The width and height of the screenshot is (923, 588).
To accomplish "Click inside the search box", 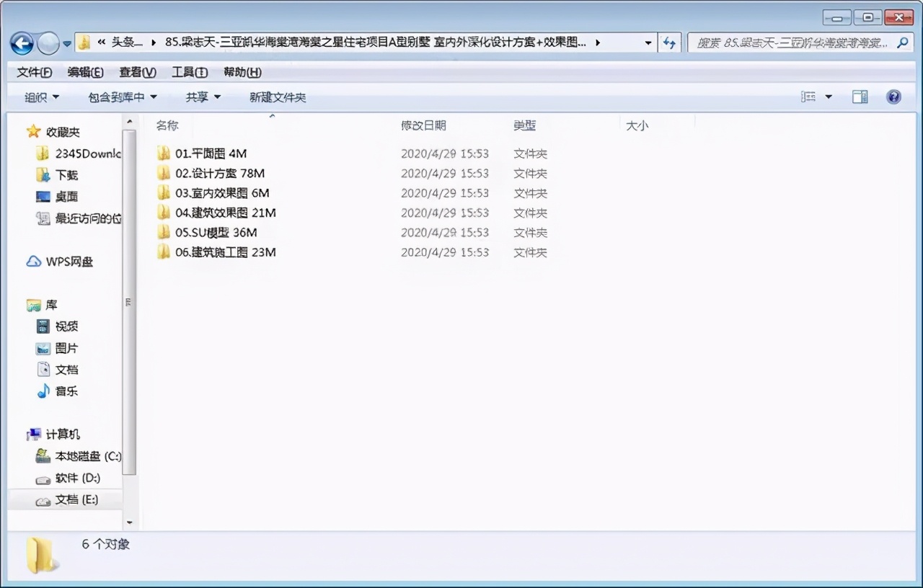I will click(793, 43).
